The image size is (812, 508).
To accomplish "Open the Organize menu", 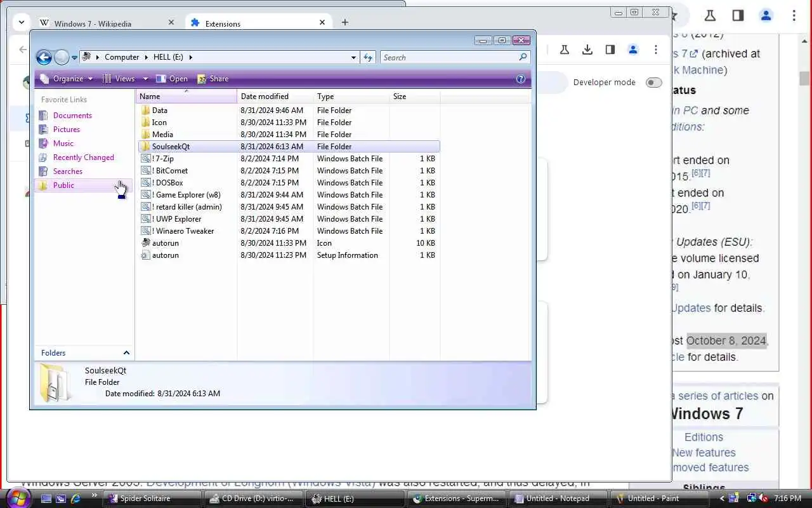I will pyautogui.click(x=66, y=79).
